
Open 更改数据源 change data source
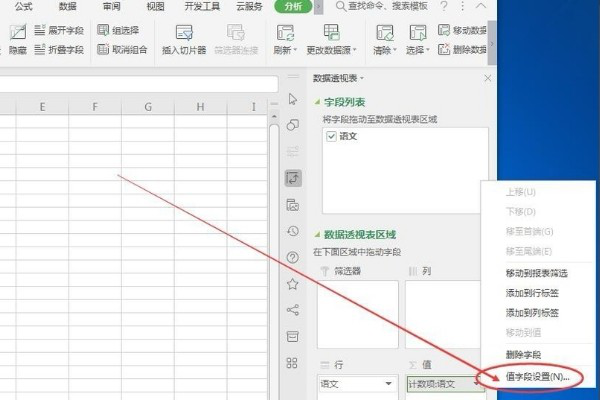331,40
